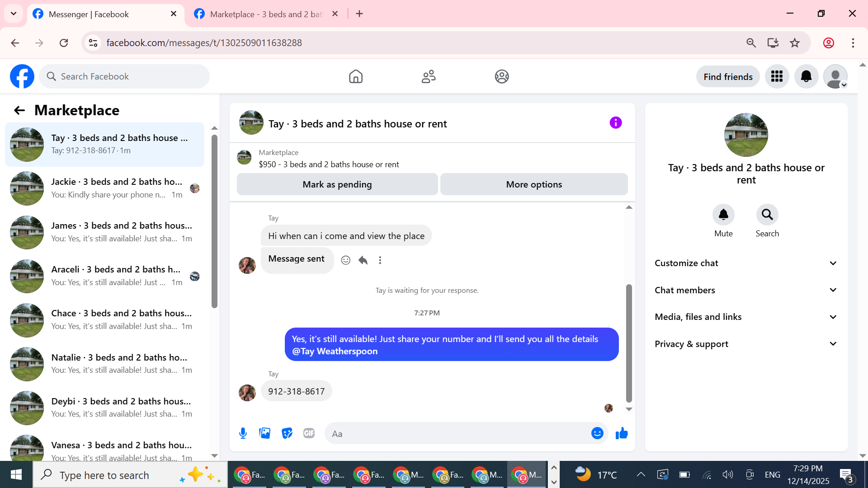Search within the conversation
Viewport: 868px width, 488px height.
pyautogui.click(x=767, y=215)
